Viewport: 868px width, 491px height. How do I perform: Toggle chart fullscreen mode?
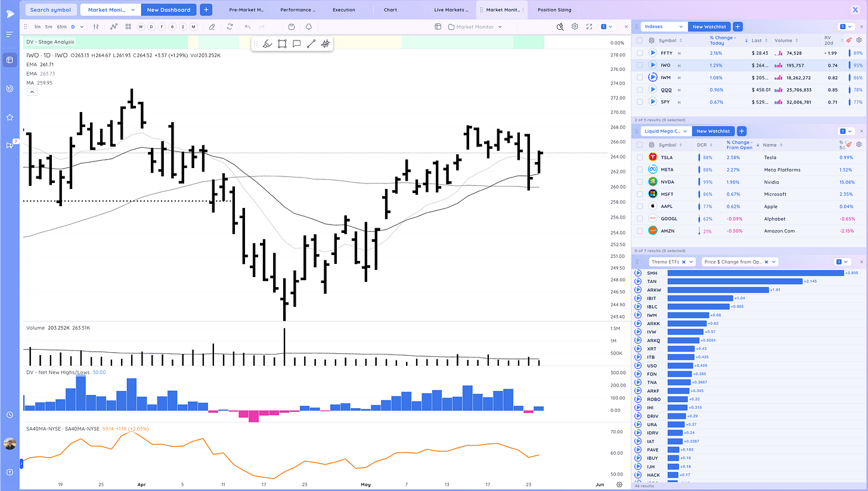coord(589,27)
